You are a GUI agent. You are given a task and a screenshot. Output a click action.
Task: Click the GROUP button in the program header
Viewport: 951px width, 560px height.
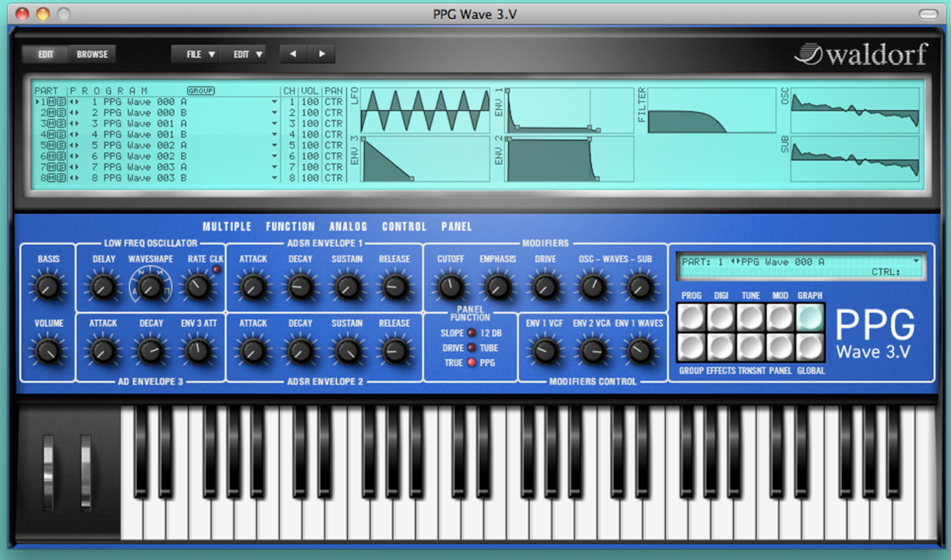coord(201,90)
